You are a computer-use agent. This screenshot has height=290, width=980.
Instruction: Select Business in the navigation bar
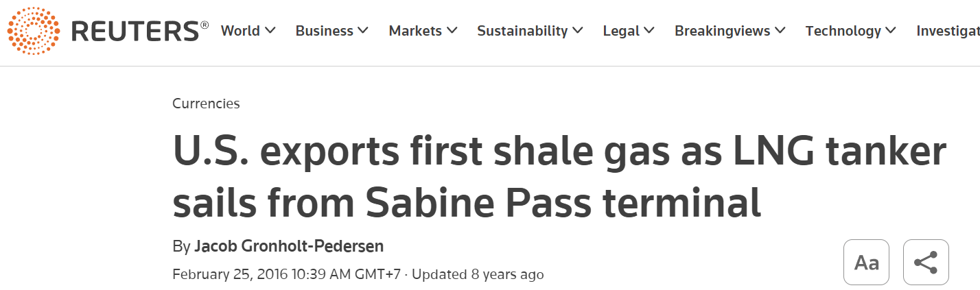point(324,31)
